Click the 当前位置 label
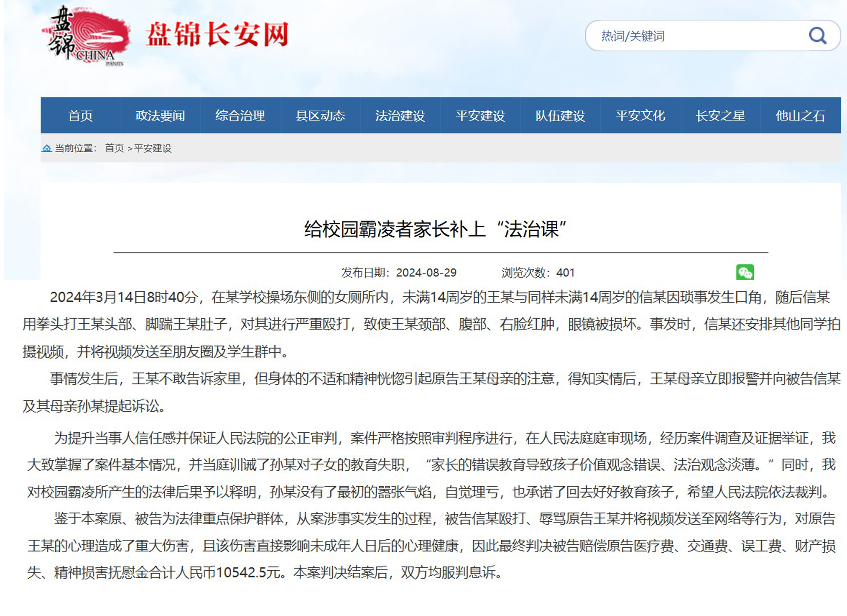The height and width of the screenshot is (616, 847). coord(76,148)
